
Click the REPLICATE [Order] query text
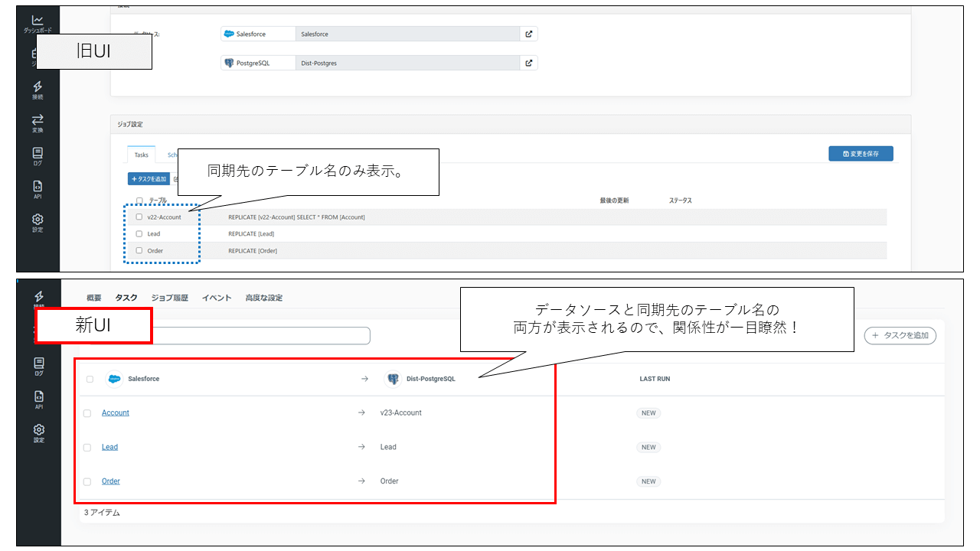click(x=253, y=251)
